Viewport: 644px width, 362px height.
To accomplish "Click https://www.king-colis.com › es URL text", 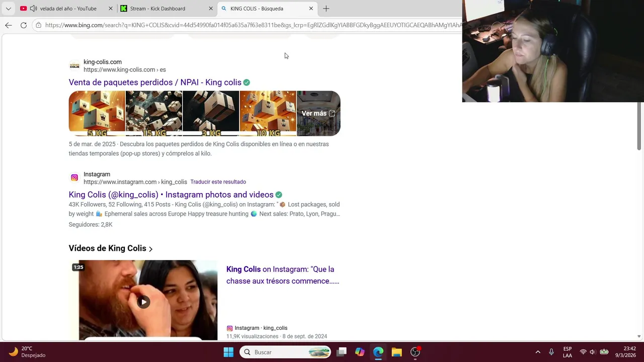I will [x=125, y=70].
